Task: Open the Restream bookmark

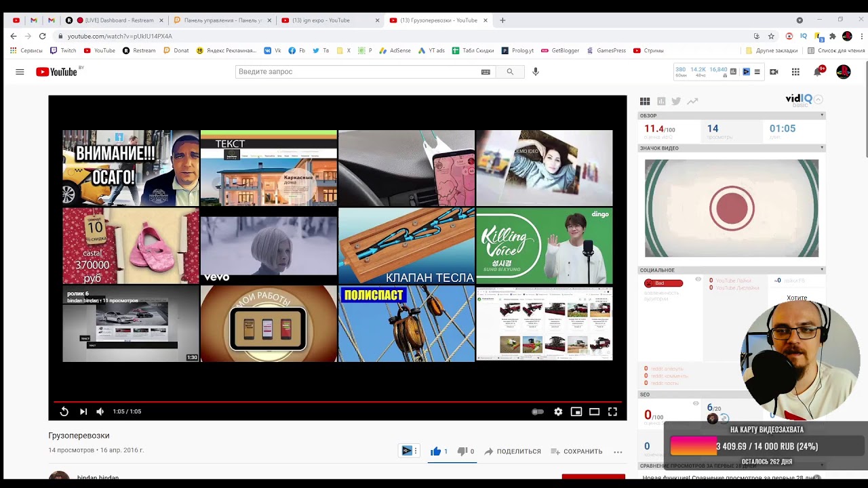Action: click(x=139, y=51)
